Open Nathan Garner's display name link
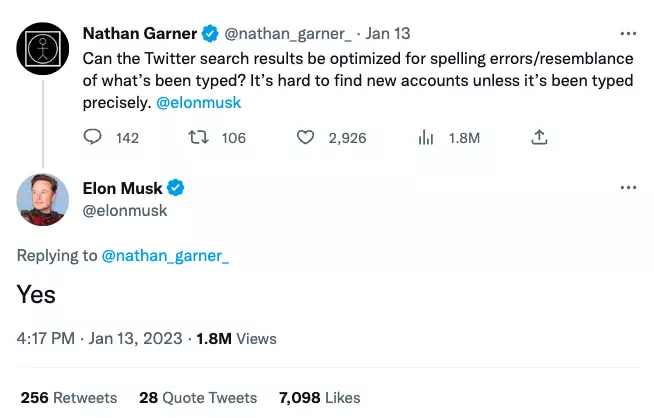This screenshot has height=418, width=654. coord(139,33)
